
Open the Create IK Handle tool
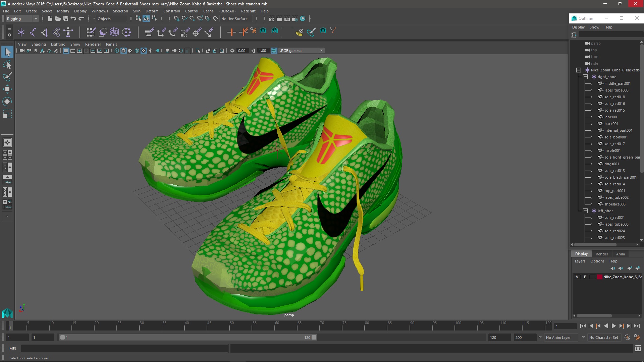tap(44, 32)
